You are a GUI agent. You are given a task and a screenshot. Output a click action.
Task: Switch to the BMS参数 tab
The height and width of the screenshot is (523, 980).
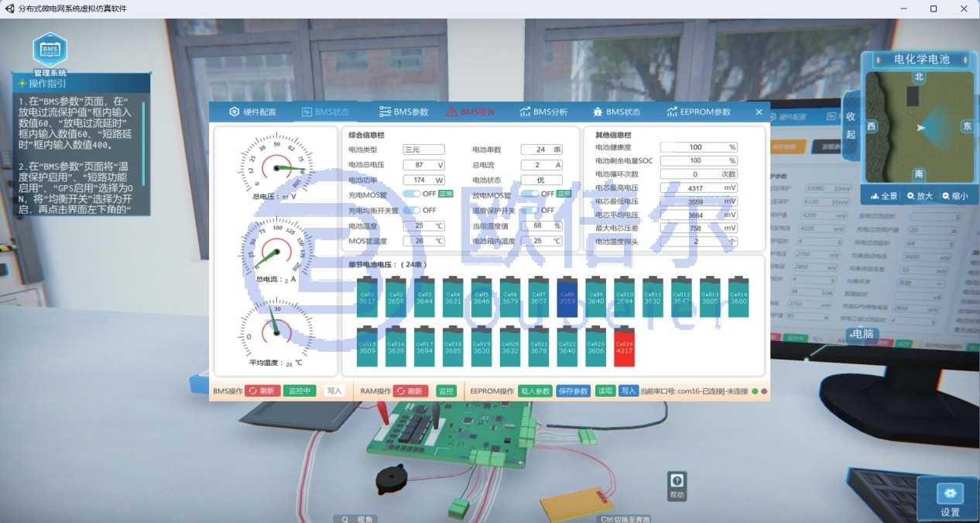click(403, 112)
